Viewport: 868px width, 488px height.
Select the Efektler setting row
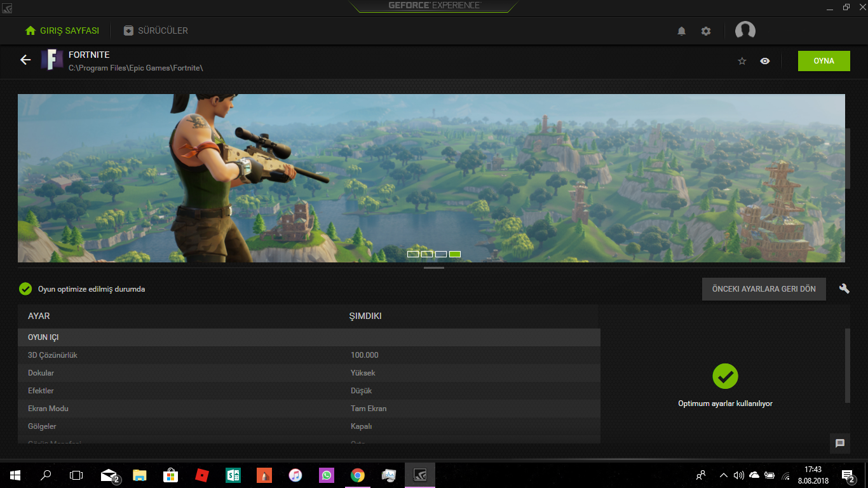(309, 391)
